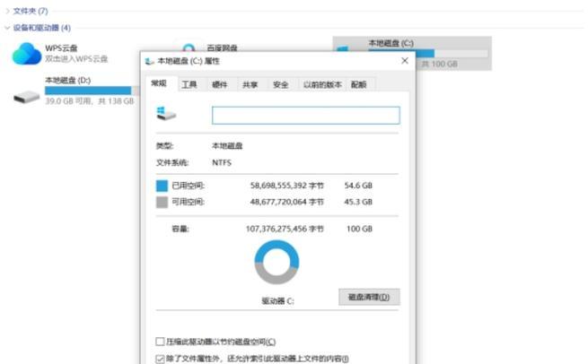Click the C: drive usage bar in Explorer
This screenshot has width=588, height=364.
(x=428, y=54)
